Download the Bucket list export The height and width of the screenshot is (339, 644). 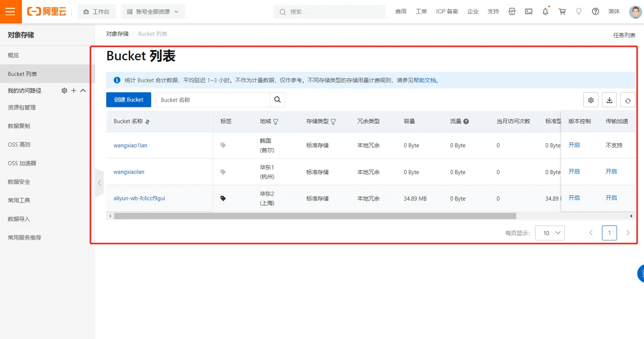tap(609, 100)
